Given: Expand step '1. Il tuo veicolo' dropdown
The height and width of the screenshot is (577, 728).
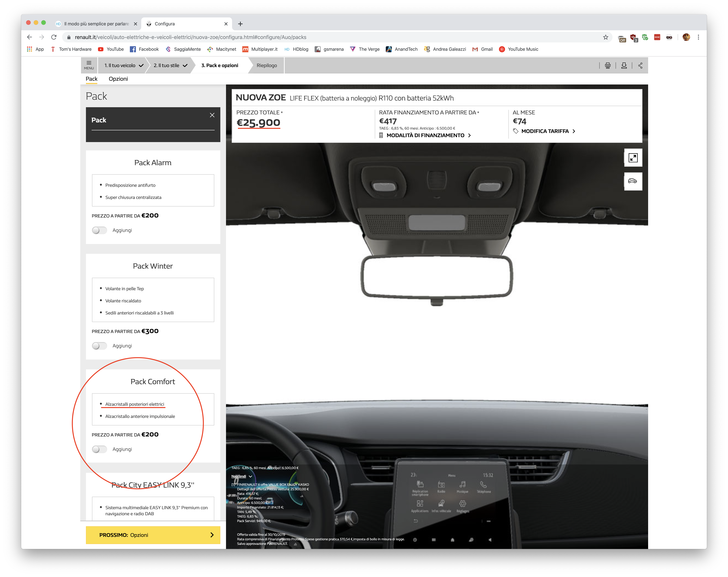Looking at the screenshot, I should pos(124,66).
